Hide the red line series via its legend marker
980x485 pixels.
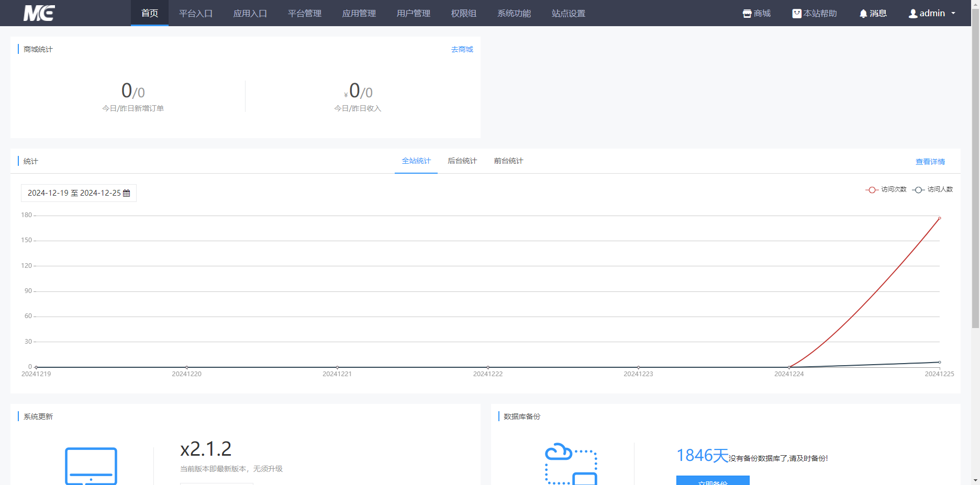tap(872, 189)
